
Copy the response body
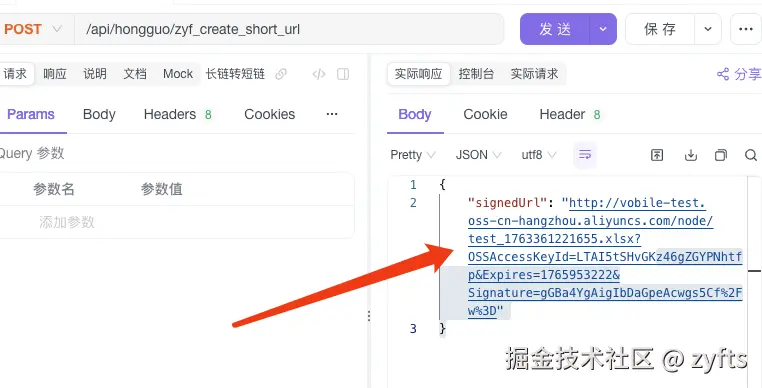point(721,155)
